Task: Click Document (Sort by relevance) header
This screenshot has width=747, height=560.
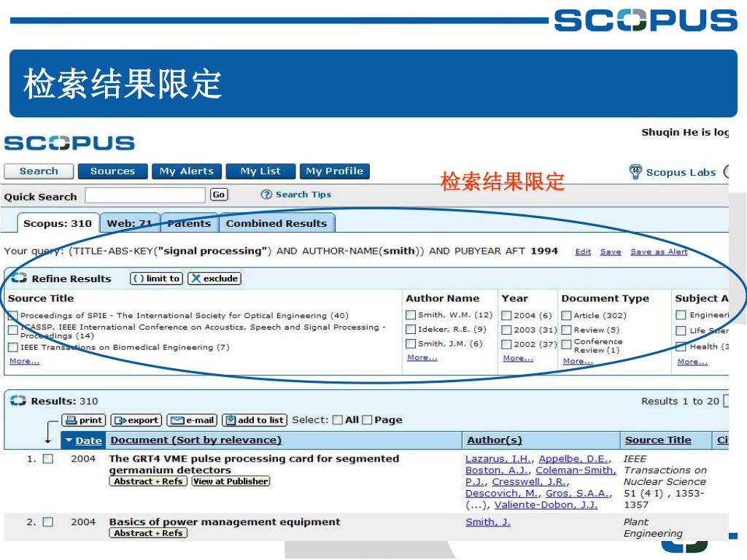Action: pos(196,440)
